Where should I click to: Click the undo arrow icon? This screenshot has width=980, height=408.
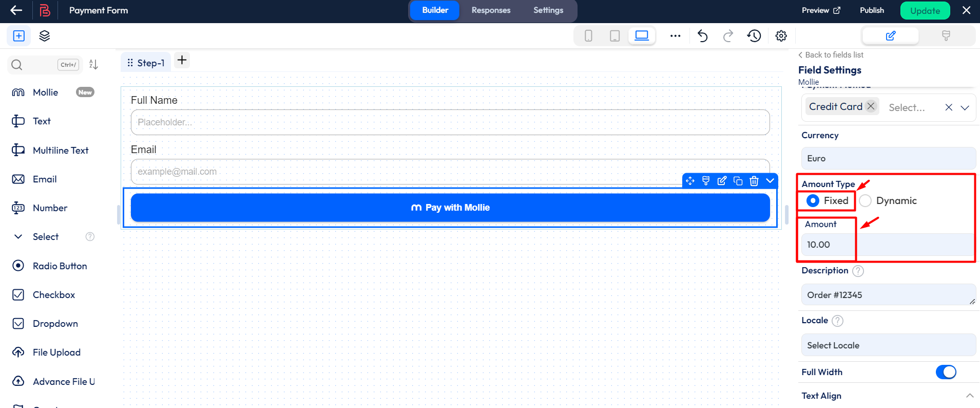pos(702,36)
